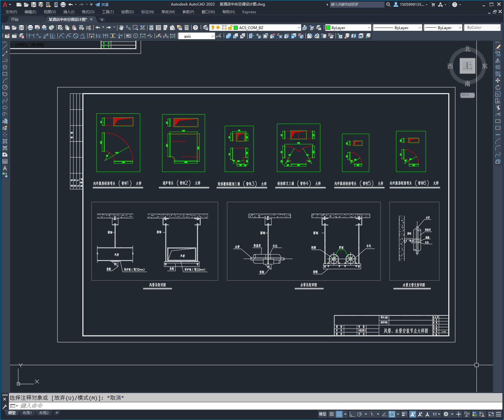Close the 某酒店中央空调设计图 drawing tab

(x=91, y=19)
